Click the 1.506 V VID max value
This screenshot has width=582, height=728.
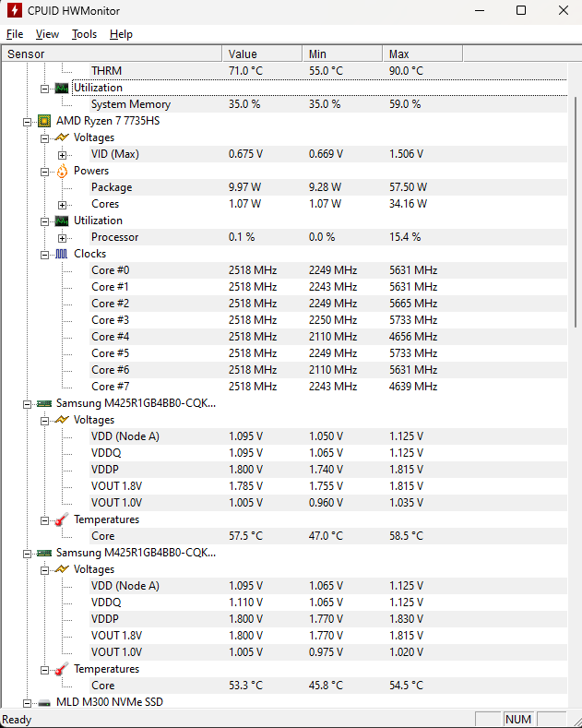pyautogui.click(x=406, y=154)
